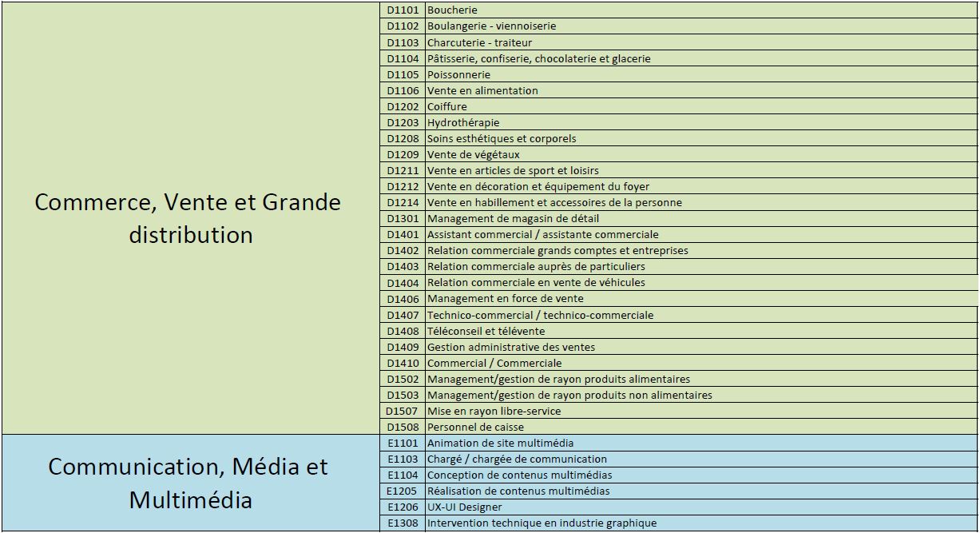Click code cell E1206
The height and width of the screenshot is (533, 980).
[403, 507]
